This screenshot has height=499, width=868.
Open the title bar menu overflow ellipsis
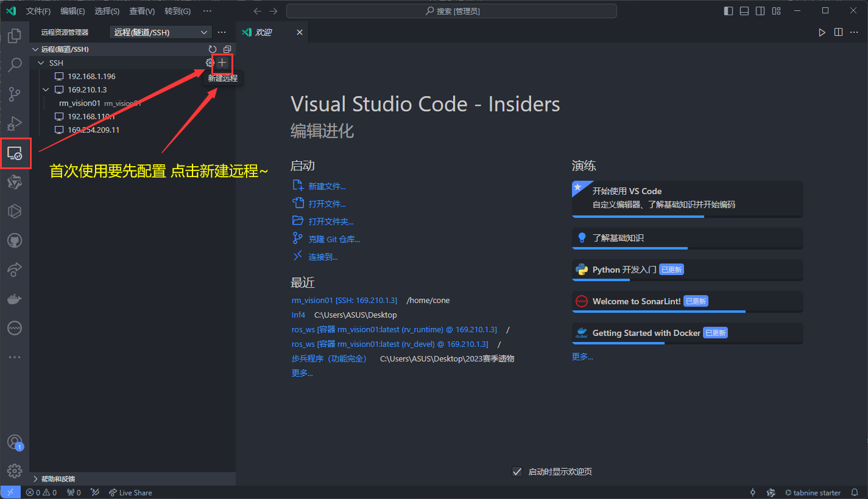207,11
